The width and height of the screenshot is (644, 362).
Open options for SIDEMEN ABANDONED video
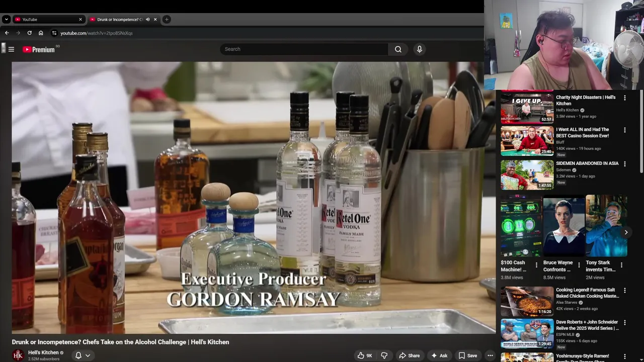pyautogui.click(x=625, y=164)
